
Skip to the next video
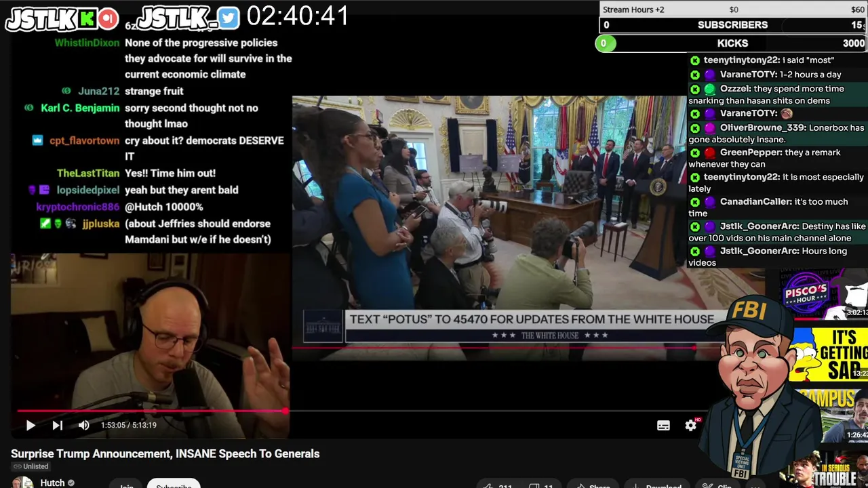tap(57, 426)
